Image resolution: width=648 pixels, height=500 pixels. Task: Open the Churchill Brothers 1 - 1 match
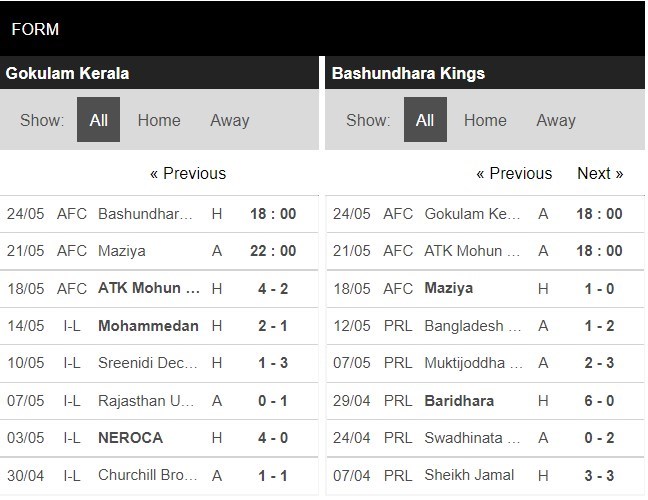(x=146, y=477)
